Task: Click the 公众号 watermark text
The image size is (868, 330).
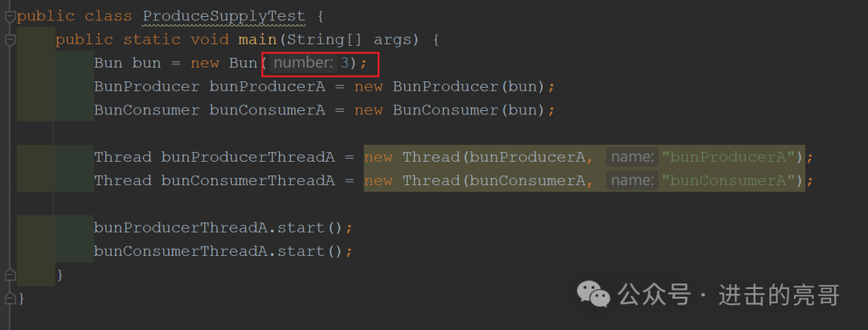Action: pyautogui.click(x=655, y=295)
